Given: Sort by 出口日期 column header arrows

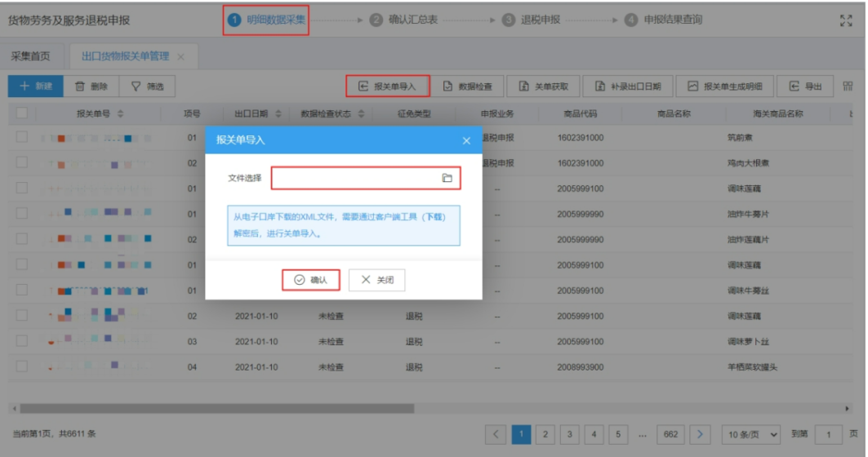Looking at the screenshot, I should click(278, 113).
